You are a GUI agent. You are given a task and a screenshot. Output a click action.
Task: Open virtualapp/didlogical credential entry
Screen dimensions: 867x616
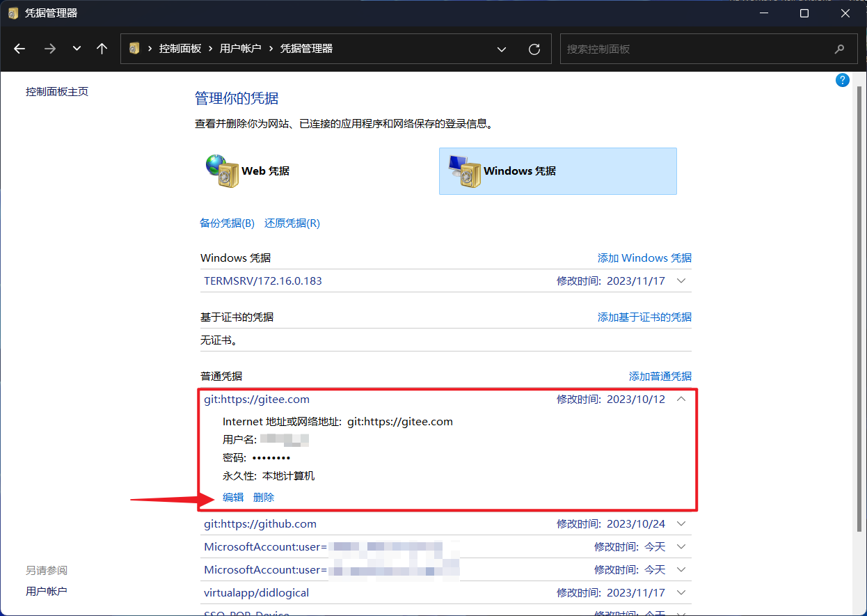(x=256, y=593)
